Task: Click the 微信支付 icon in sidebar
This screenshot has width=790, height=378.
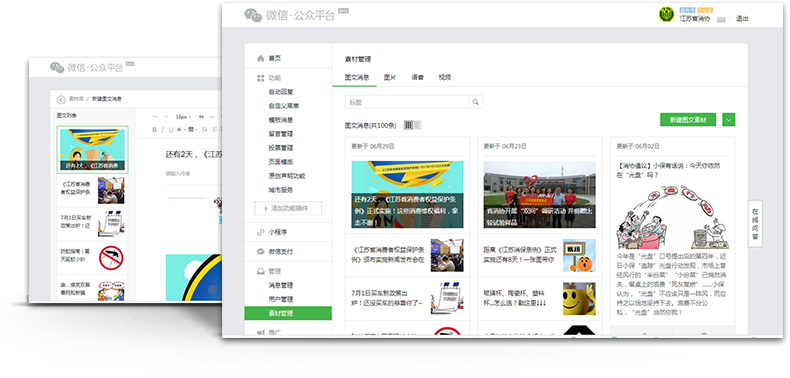Action: tap(260, 251)
